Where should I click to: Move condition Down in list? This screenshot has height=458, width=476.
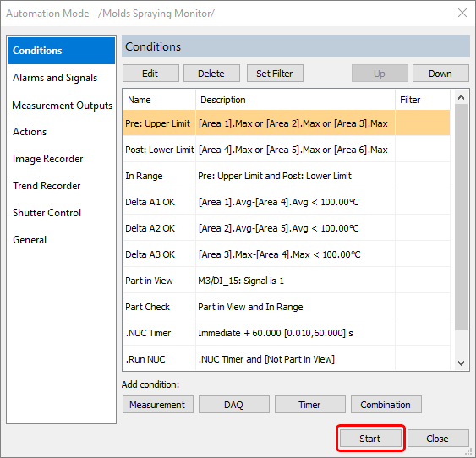440,74
